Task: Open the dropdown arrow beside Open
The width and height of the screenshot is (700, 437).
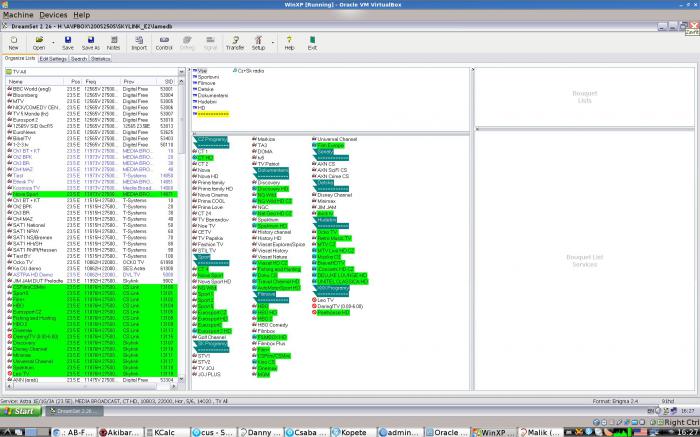Action: click(53, 43)
